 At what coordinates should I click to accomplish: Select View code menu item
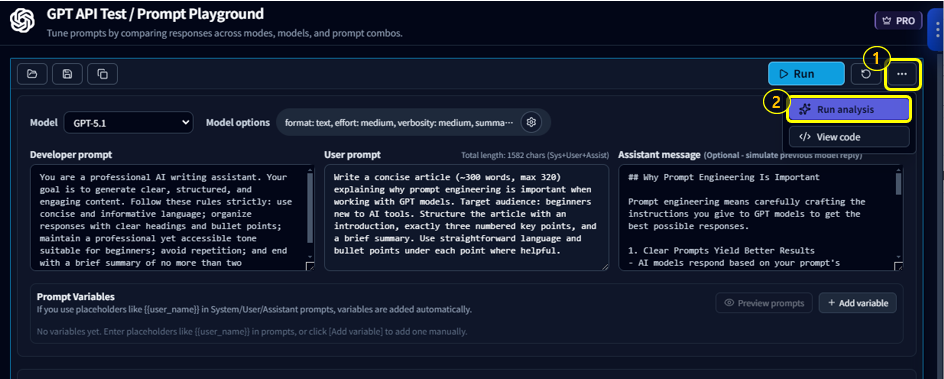849,137
